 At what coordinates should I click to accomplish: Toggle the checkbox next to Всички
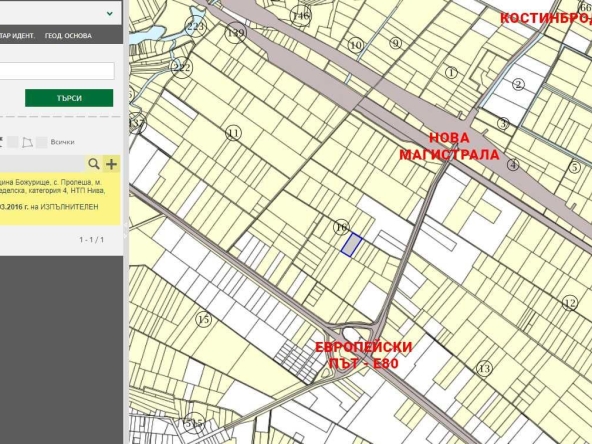[42, 142]
